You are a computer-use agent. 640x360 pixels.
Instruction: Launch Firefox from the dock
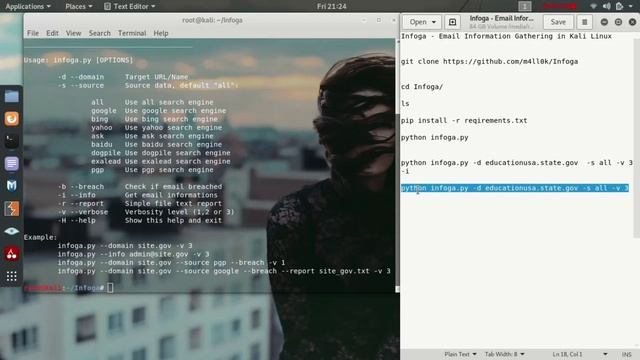point(11,119)
